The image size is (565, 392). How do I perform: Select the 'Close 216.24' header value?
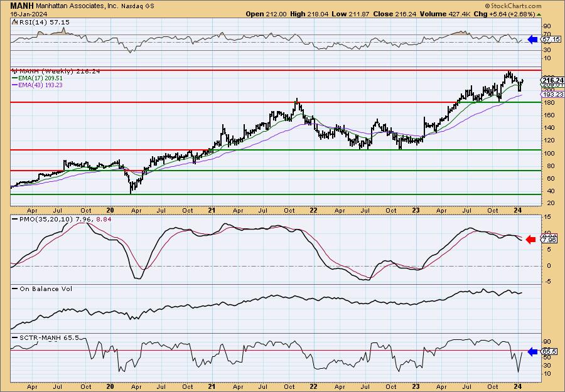(x=395, y=14)
